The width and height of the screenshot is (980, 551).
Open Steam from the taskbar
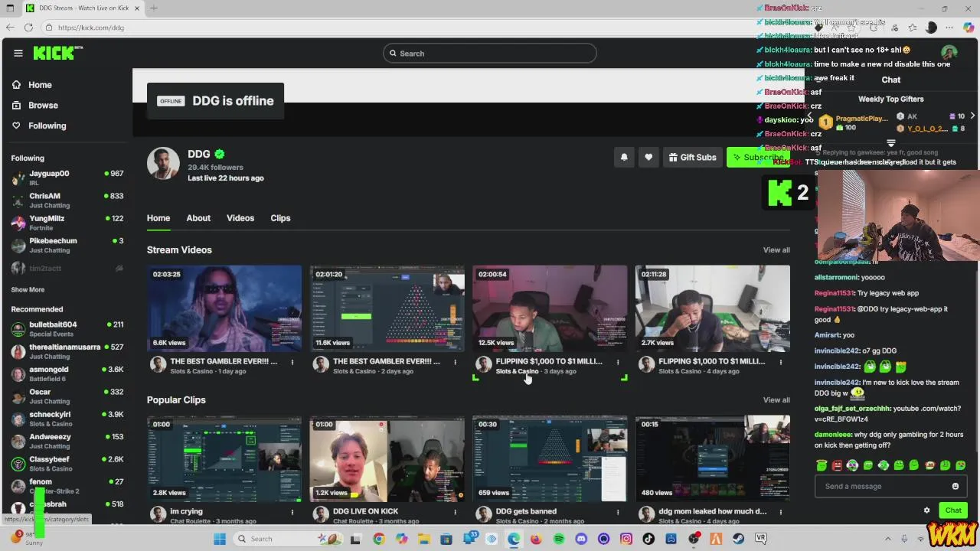click(x=738, y=539)
